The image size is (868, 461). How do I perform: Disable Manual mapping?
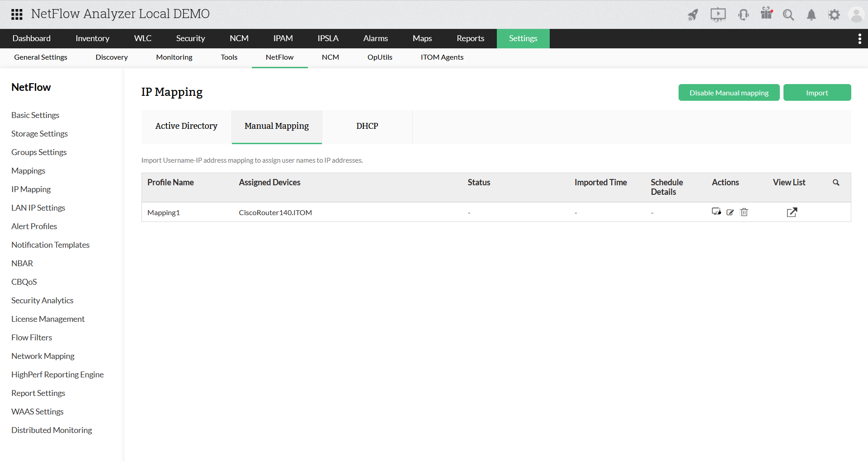click(728, 92)
